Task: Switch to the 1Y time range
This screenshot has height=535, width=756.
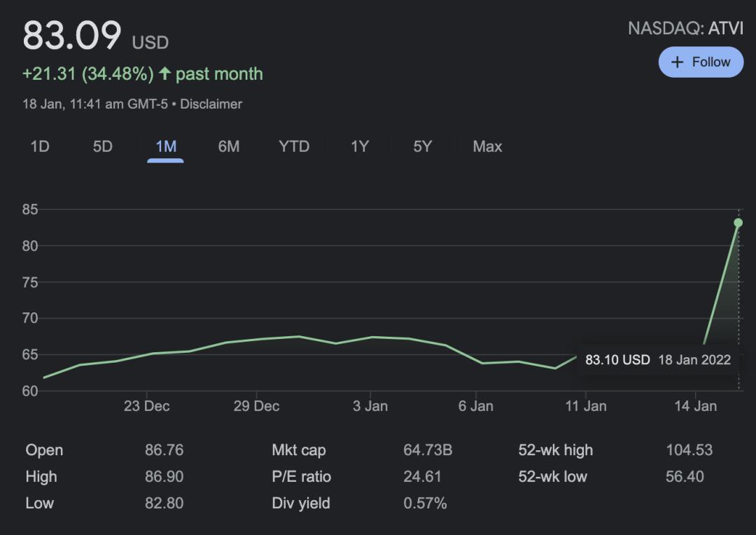Action: [x=360, y=146]
